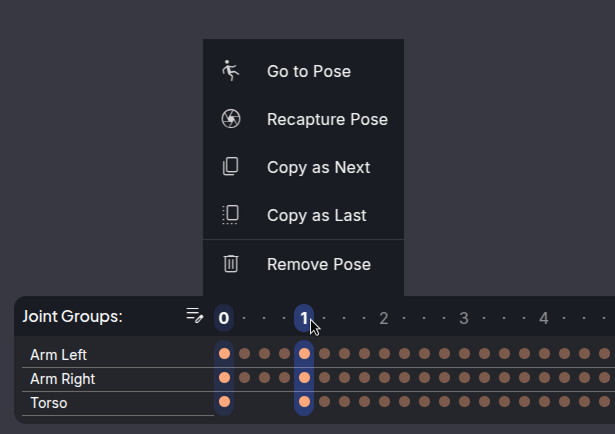
Task: Jump to timeline position 2
Action: (384, 318)
